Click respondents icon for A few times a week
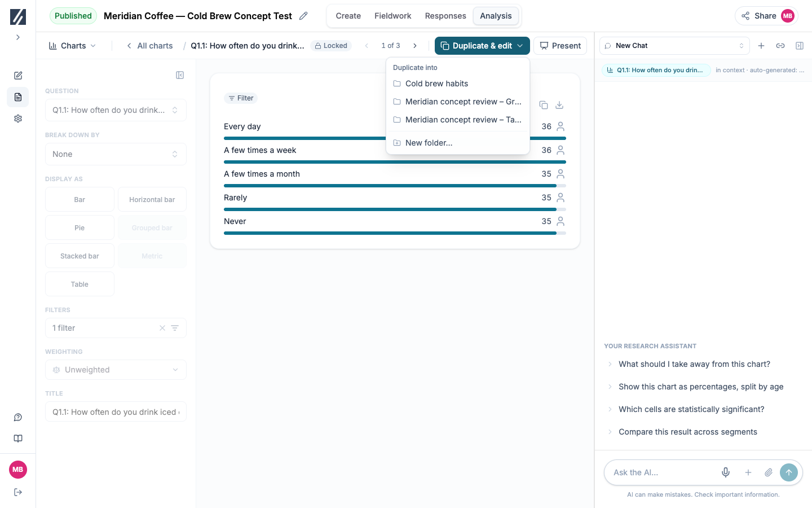Viewport: 812px width, 508px height. [x=561, y=150]
